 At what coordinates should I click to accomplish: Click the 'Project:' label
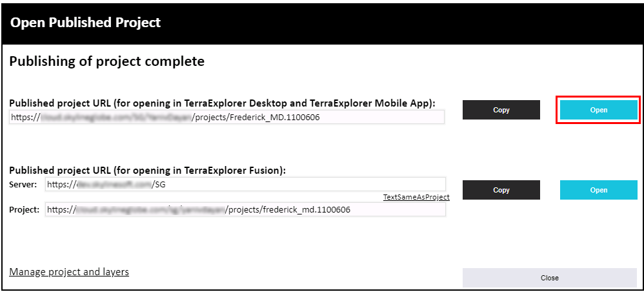pos(25,210)
